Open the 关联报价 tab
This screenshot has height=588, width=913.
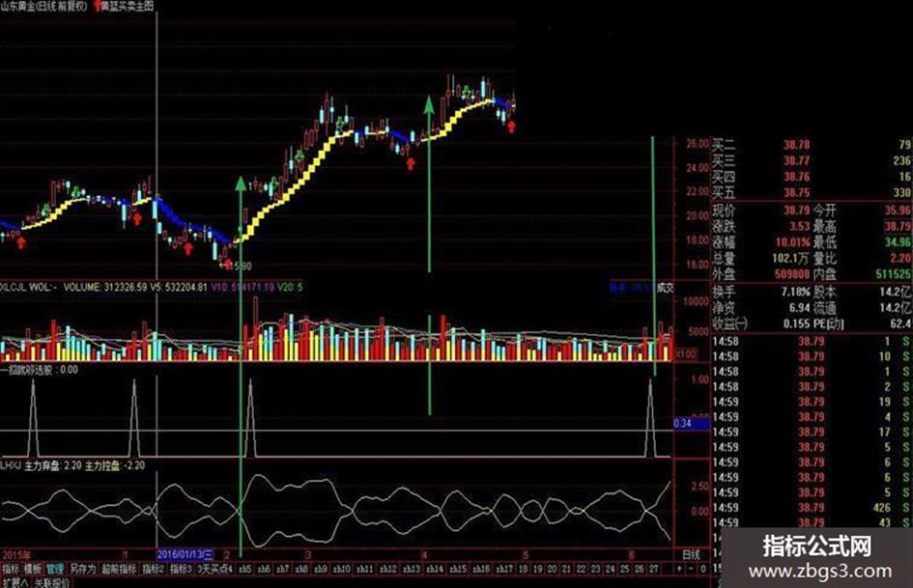click(50, 583)
